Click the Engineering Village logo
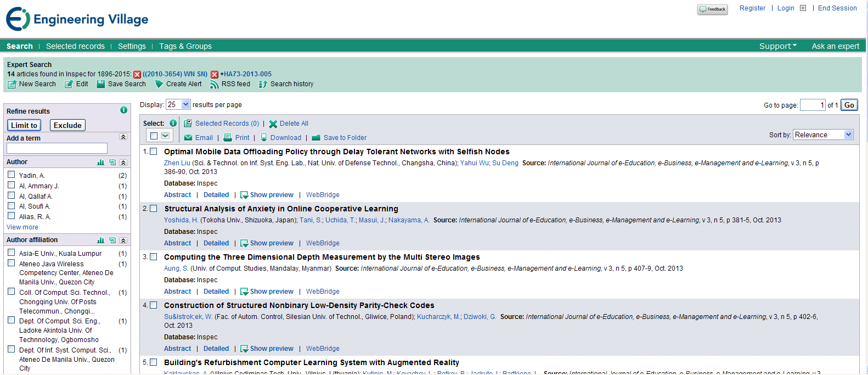The image size is (868, 375). coord(77,19)
